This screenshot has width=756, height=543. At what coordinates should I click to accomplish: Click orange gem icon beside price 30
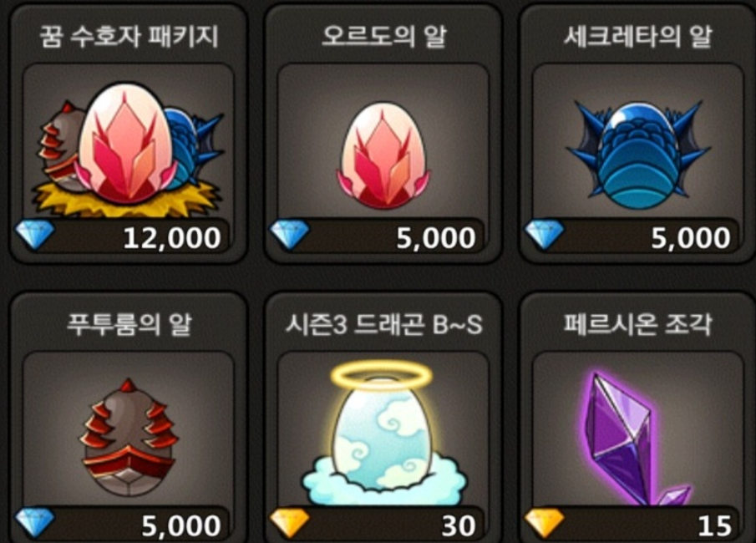pyautogui.click(x=289, y=523)
